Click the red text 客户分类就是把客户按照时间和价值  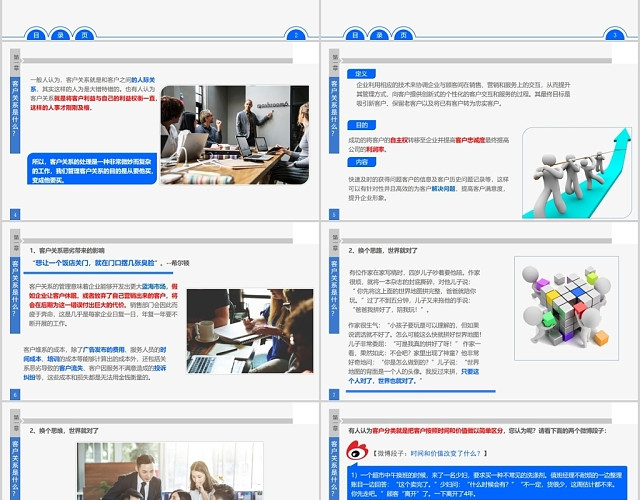[438, 431]
